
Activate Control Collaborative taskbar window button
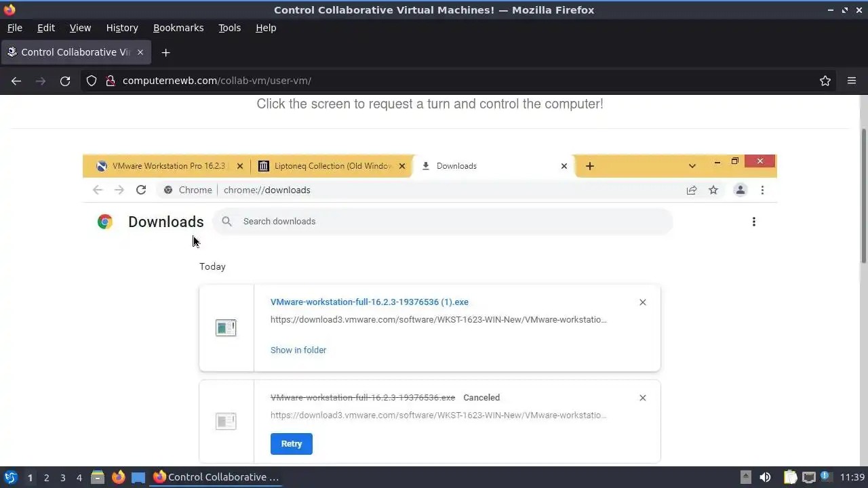pos(217,477)
